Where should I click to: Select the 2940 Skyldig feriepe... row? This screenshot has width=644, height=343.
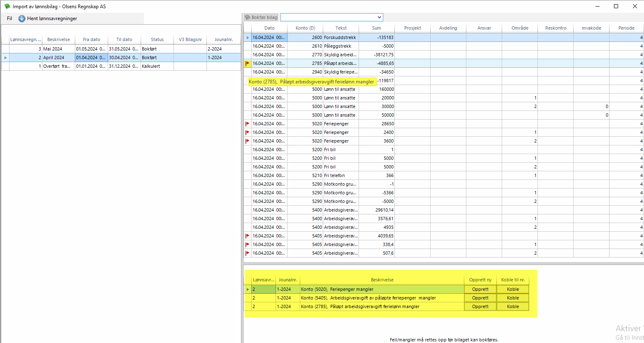[444, 72]
